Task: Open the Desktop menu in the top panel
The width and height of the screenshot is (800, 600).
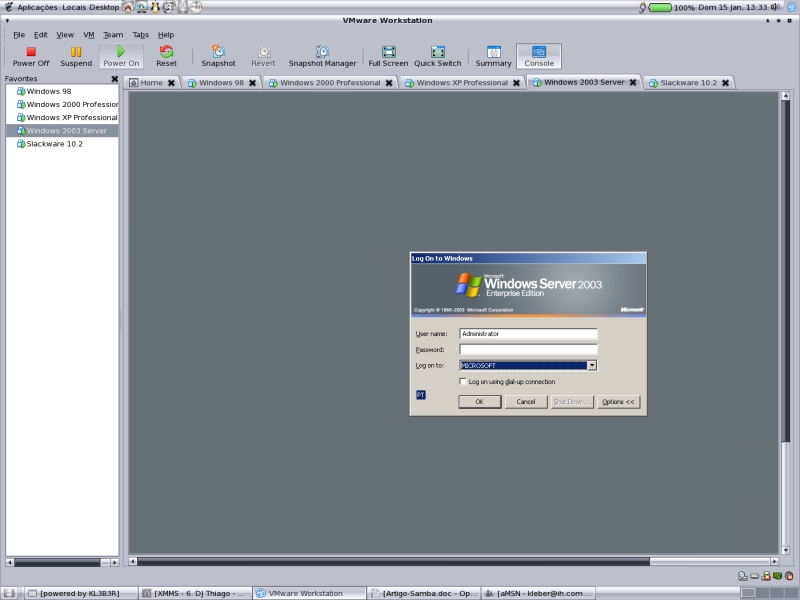Action: click(x=104, y=7)
